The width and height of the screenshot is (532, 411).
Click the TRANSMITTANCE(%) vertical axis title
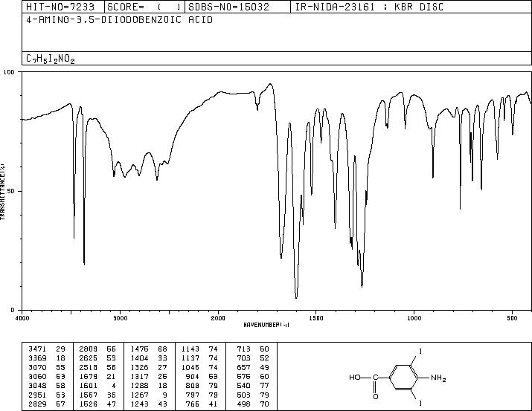pyautogui.click(x=2, y=192)
